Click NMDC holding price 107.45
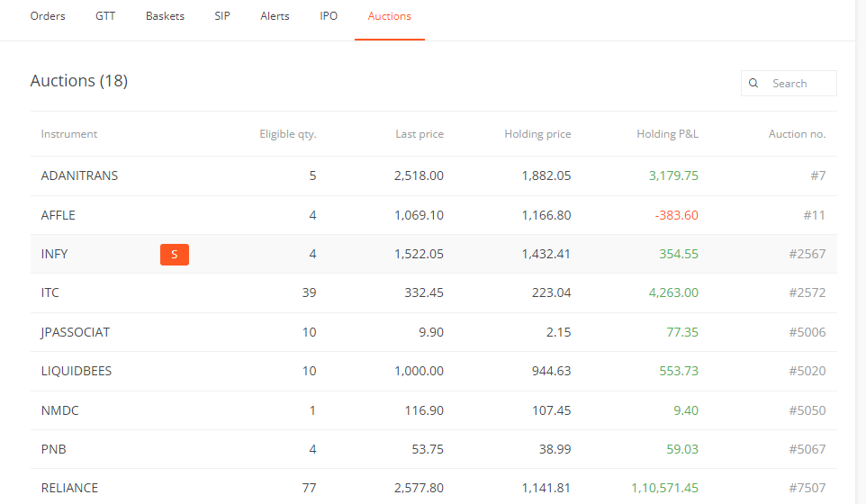Screen dimensions: 866x504 551,410
